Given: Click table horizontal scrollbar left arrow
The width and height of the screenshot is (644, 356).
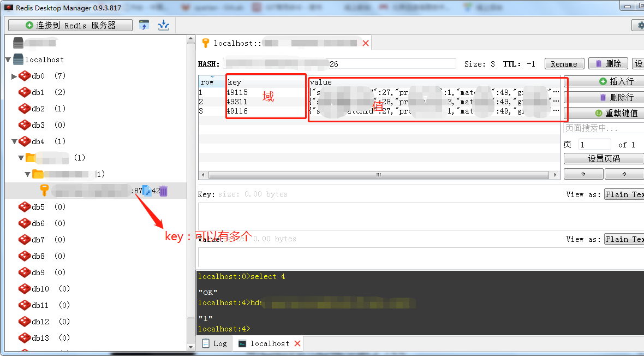Looking at the screenshot, I should 203,175.
